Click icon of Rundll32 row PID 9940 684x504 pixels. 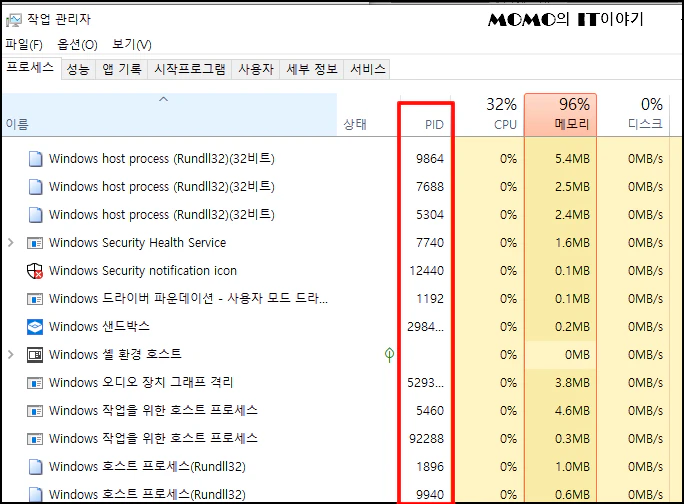[x=35, y=494]
